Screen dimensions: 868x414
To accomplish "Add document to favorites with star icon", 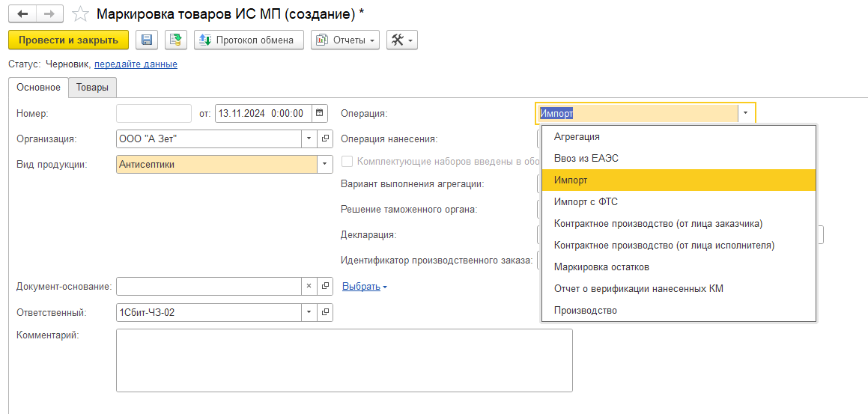I will point(80,14).
